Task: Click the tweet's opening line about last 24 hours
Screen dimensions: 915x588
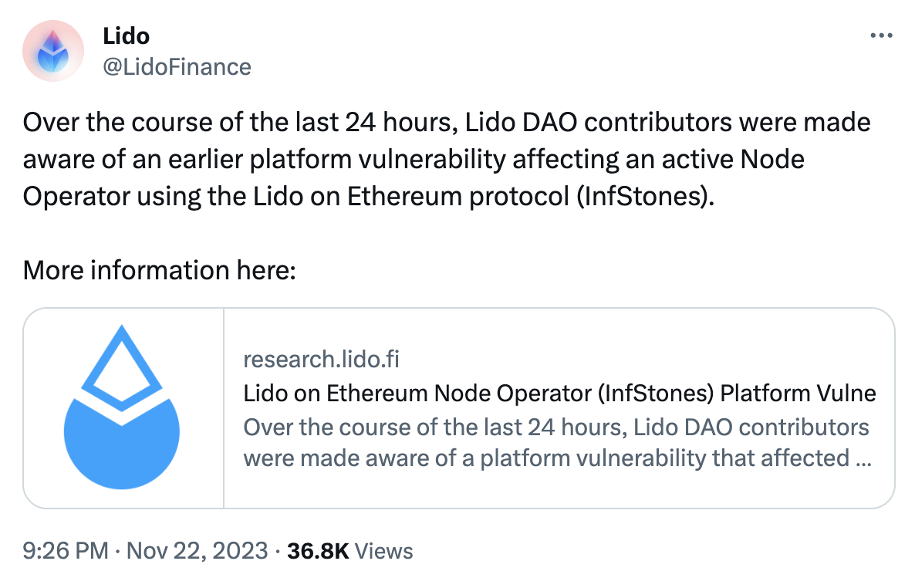Action: 231,123
